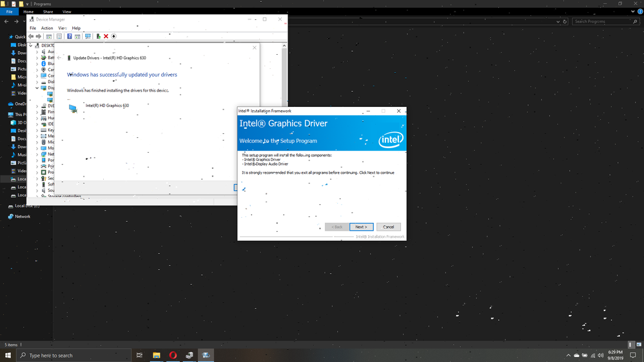
Task: Expand the Keyboards category chevron
Action: (x=37, y=130)
